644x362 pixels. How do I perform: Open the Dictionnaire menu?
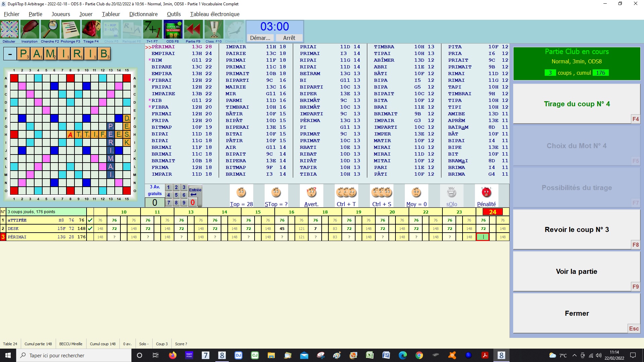(143, 14)
